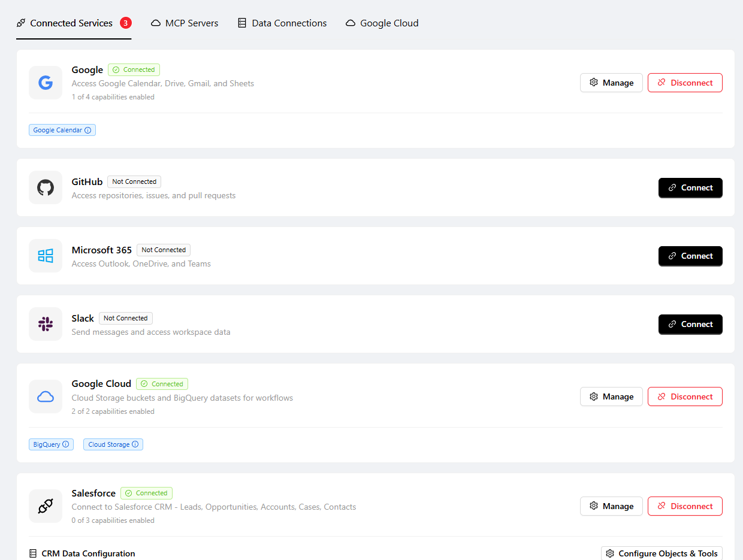
Task: Connect the Microsoft 365 service
Action: 690,256
